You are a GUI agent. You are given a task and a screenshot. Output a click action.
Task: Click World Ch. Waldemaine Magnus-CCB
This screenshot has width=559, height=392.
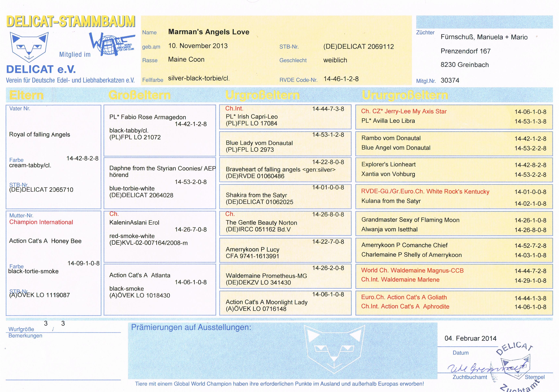412,270
